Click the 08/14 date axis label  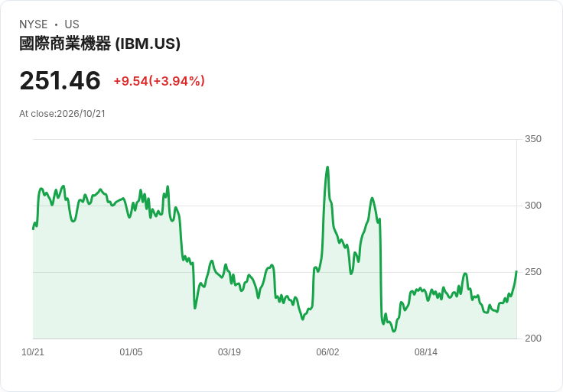[x=426, y=352]
